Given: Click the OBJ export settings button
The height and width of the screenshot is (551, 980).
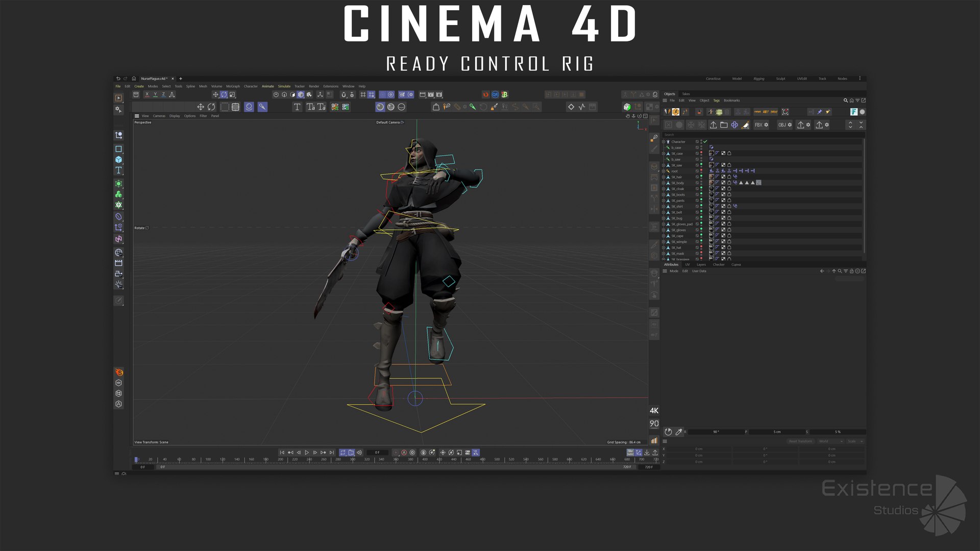Looking at the screenshot, I should [785, 125].
